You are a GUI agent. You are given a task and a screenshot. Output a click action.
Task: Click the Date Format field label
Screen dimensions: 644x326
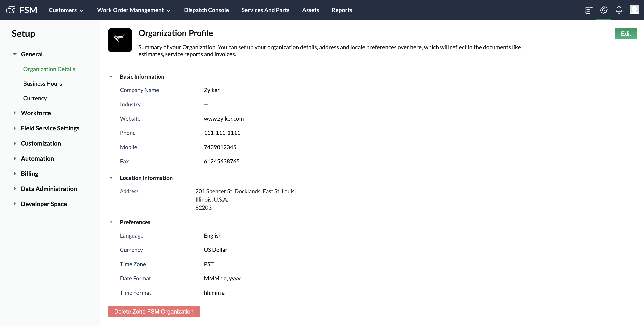coord(135,278)
